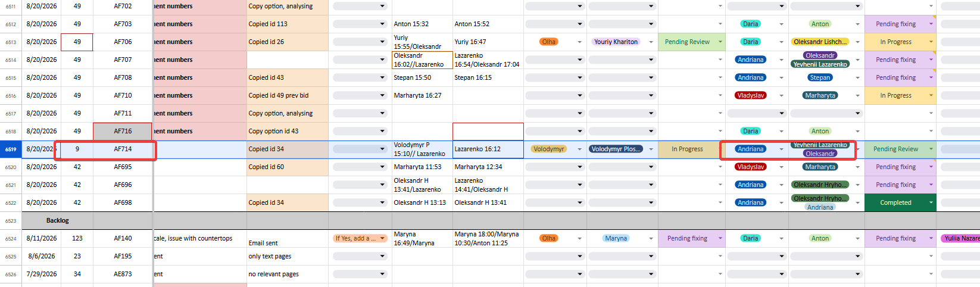This screenshot has width=980, height=287.
Task: Click the Vladyslav chip in AF710 row
Action: 750,96
